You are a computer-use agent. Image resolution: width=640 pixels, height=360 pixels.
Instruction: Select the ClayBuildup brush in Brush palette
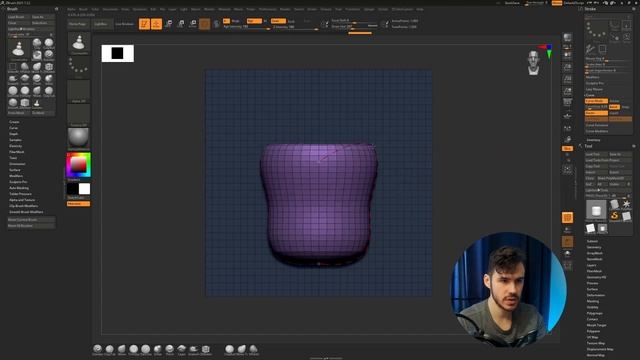49,43
